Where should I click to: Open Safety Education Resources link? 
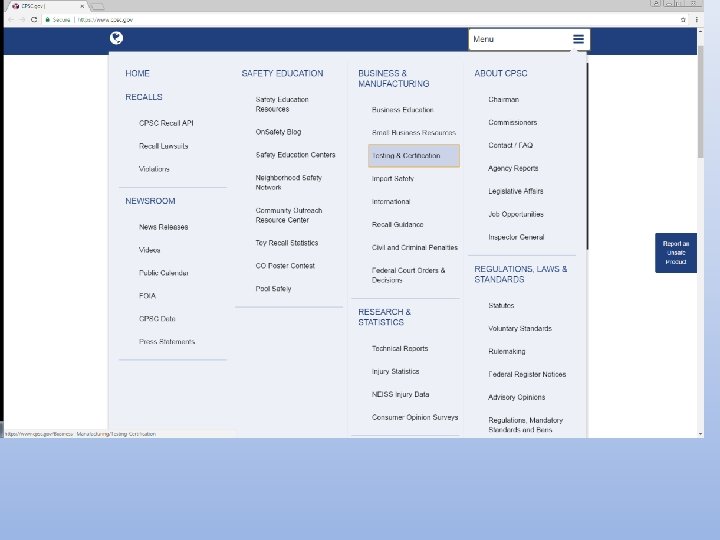click(282, 104)
